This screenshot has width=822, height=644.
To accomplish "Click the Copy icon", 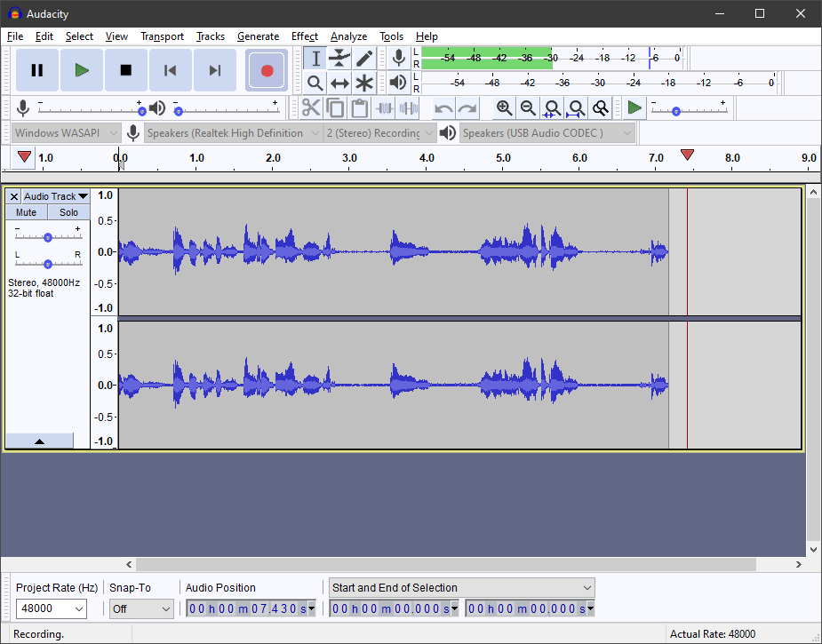I will click(x=336, y=108).
